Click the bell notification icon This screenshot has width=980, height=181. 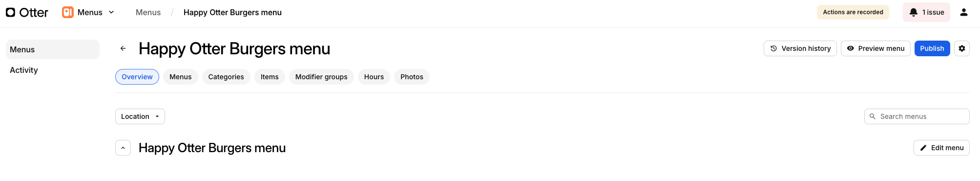point(914,12)
